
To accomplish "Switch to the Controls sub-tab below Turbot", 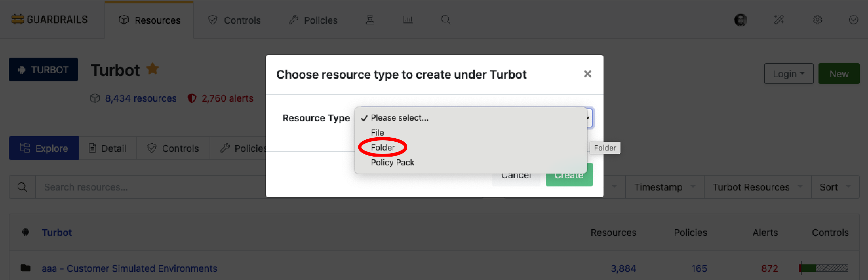I will [173, 148].
